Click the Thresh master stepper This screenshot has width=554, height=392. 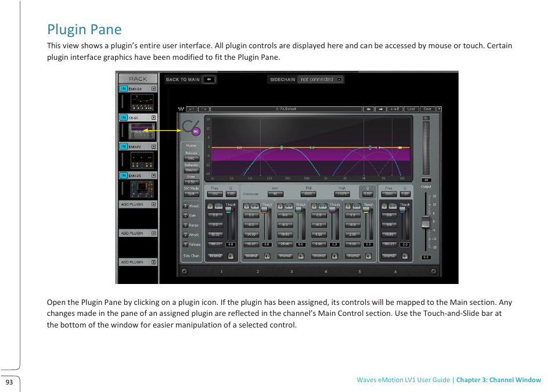185,206
